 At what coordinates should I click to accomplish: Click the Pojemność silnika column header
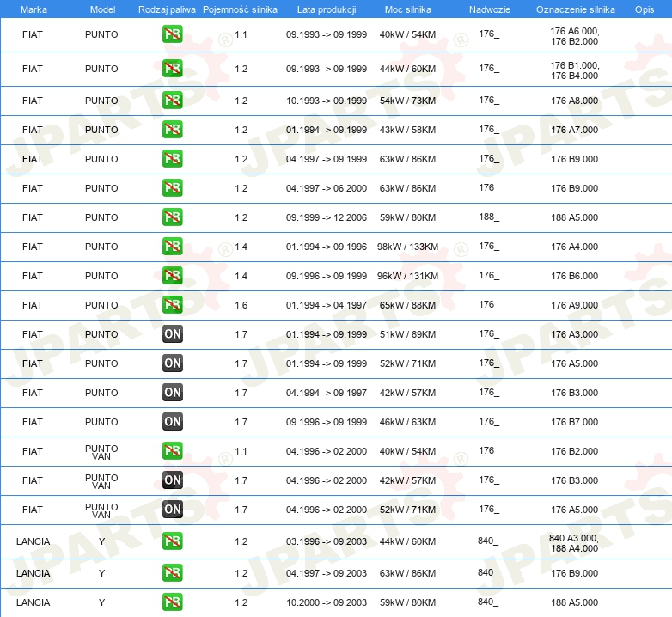click(x=240, y=9)
